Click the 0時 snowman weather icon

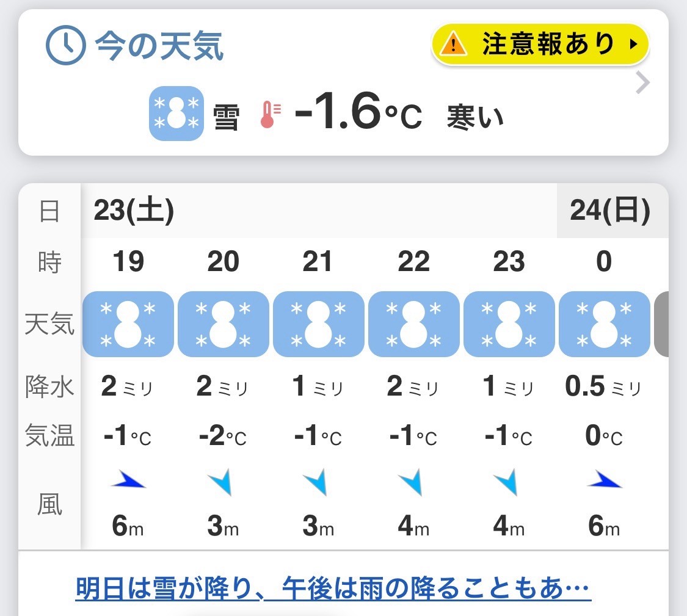605,324
